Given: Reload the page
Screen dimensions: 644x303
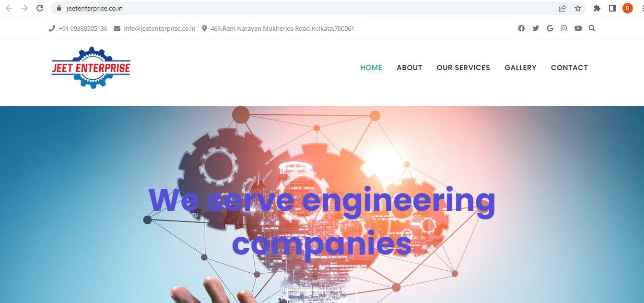Looking at the screenshot, I should pos(40,8).
